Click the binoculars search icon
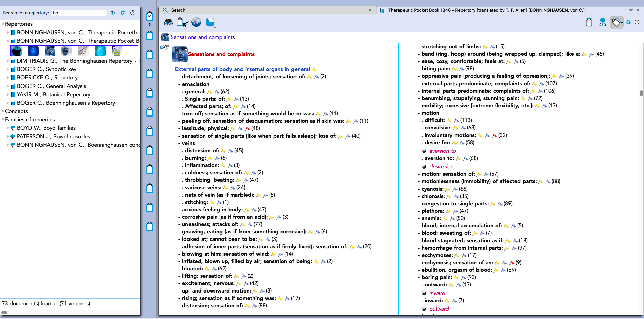Image resolution: width=644 pixels, height=319 pixels. coord(168,22)
